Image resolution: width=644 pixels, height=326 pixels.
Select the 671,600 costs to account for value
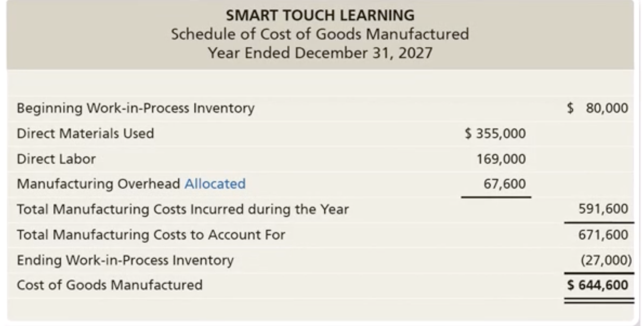(x=603, y=235)
